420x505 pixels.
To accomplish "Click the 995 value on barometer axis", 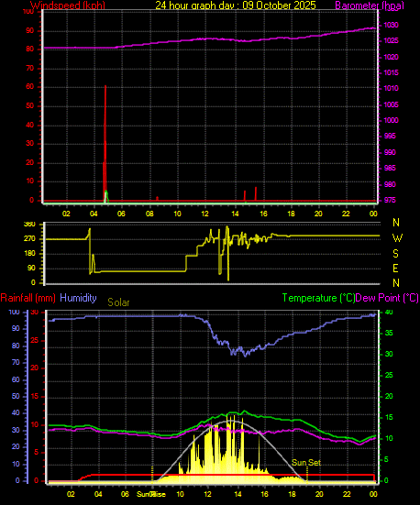I will (x=390, y=136).
